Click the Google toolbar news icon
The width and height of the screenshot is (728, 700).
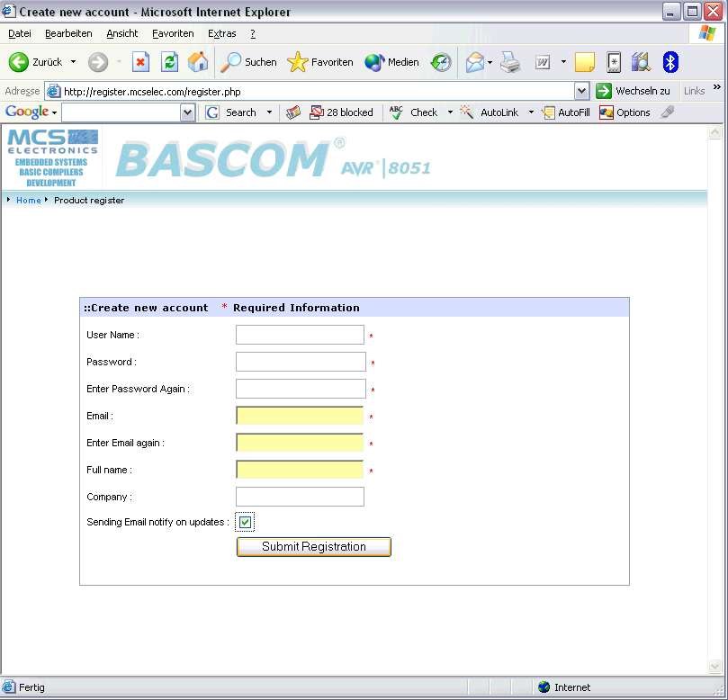click(x=293, y=112)
